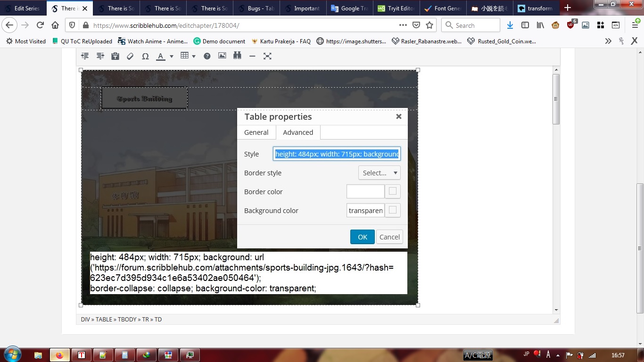Image resolution: width=644 pixels, height=362 pixels.
Task: Toggle fullscreen editor mode icon
Action: (267, 56)
